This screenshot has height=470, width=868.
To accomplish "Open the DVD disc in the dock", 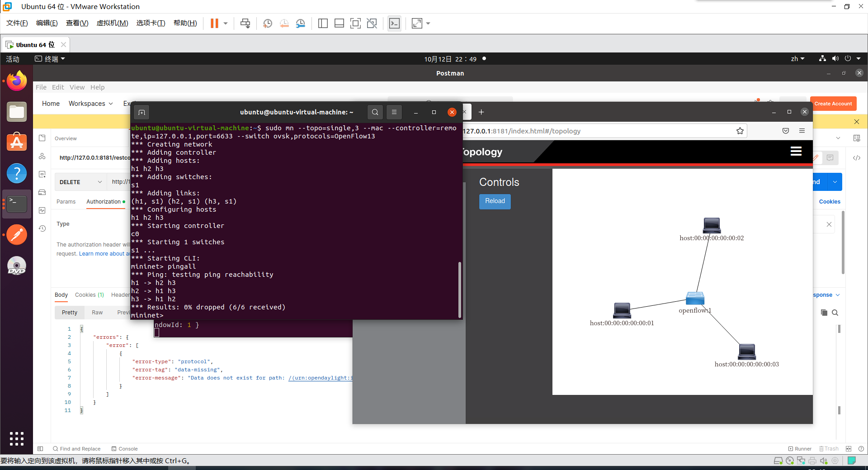I will pos(17,266).
